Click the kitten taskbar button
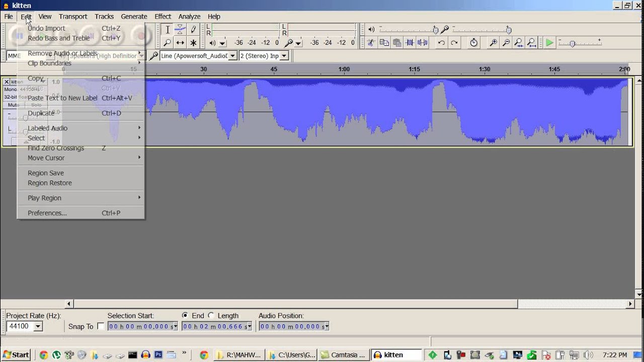Screen dimensions: 644x362 (395, 355)
